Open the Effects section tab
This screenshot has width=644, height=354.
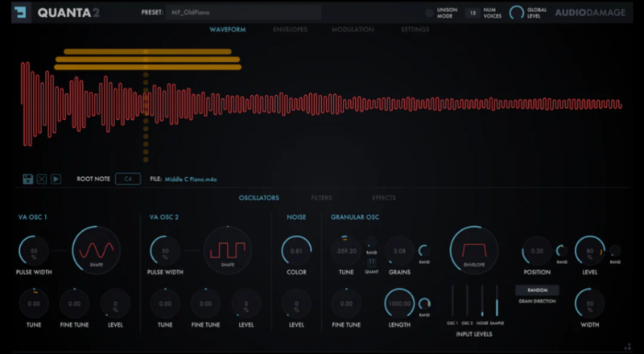tap(383, 198)
